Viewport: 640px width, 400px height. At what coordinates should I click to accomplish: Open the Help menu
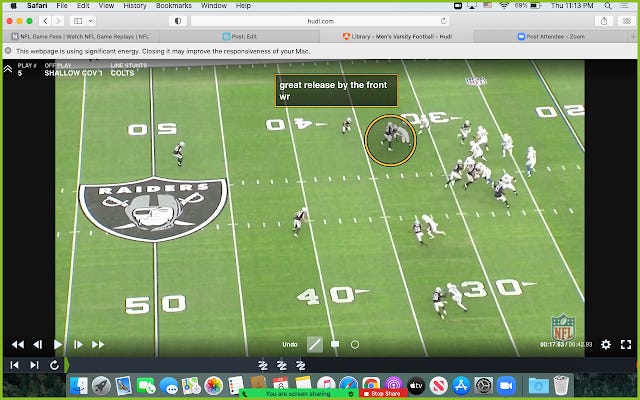point(243,6)
